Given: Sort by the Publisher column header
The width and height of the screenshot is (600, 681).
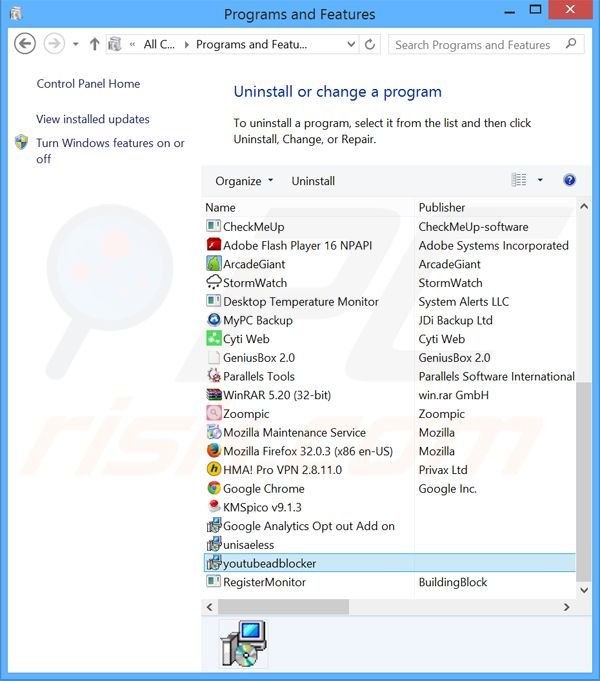Looking at the screenshot, I should (x=442, y=207).
